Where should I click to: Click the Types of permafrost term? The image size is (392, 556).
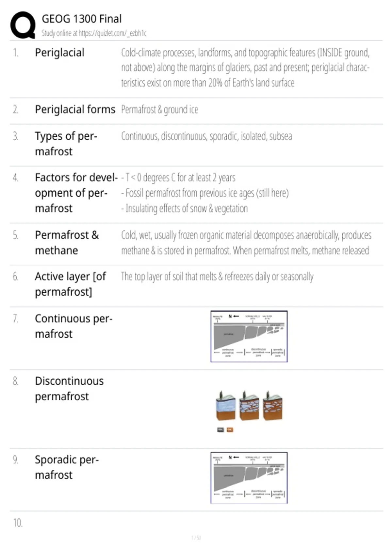pyautogui.click(x=66, y=144)
